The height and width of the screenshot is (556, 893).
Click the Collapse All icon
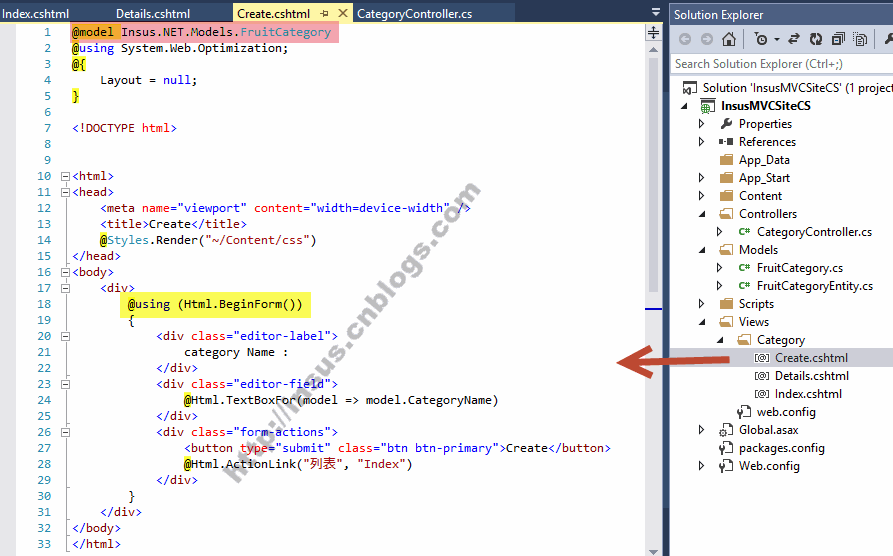pos(838,39)
